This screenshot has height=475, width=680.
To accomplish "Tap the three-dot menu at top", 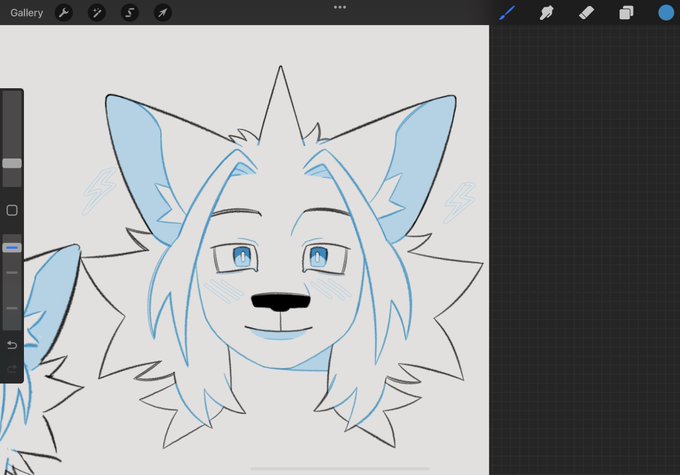I will 340,7.
